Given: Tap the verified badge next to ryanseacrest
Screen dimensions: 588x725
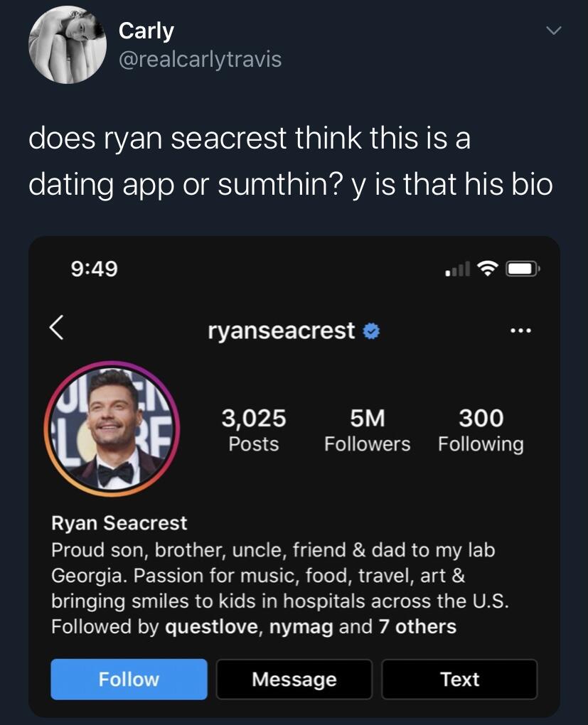Looking at the screenshot, I should 371,331.
